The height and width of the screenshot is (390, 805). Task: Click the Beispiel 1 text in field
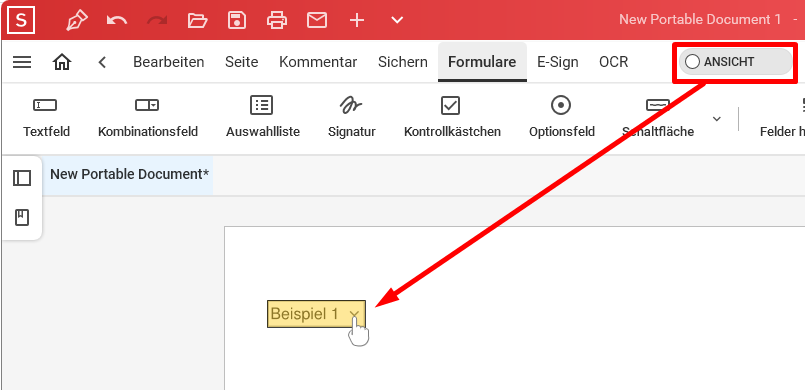coord(304,314)
